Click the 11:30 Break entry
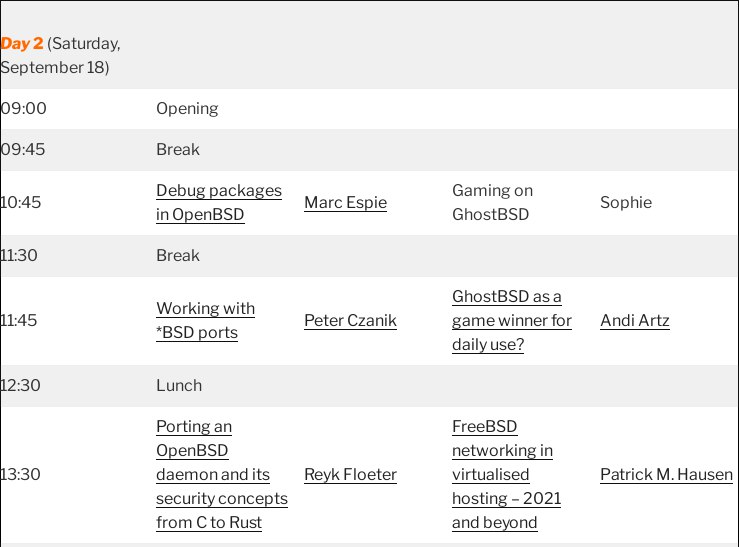 178,255
